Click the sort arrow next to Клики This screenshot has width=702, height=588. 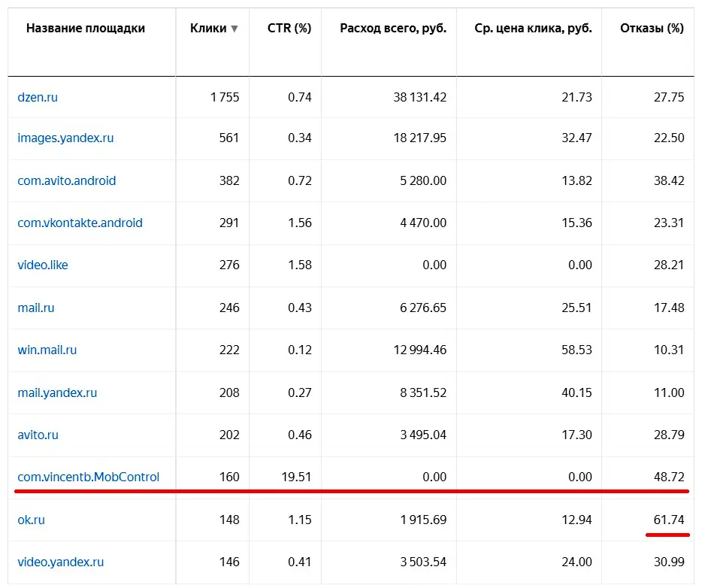[235, 29]
